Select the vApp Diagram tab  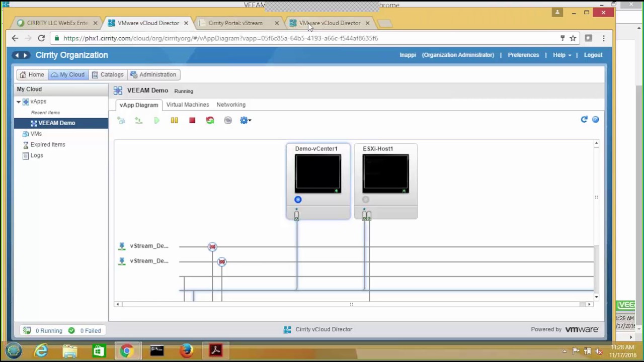[x=139, y=105]
